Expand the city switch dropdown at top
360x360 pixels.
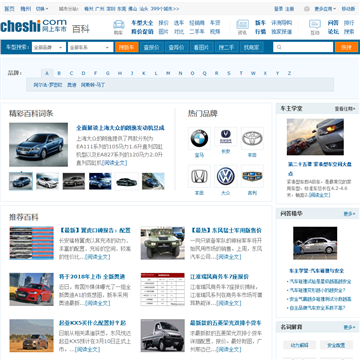point(42,9)
